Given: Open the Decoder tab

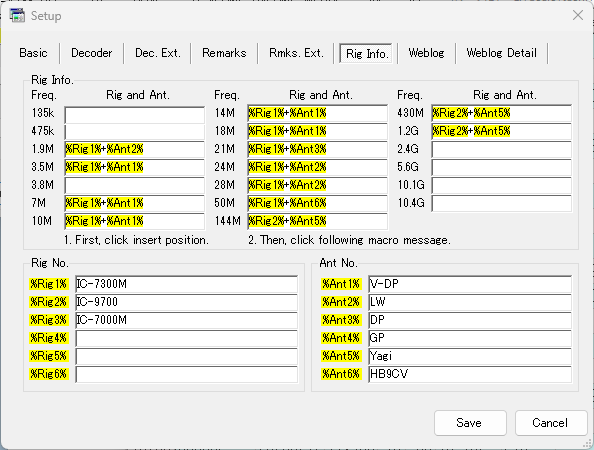Looking at the screenshot, I should pos(92,53).
